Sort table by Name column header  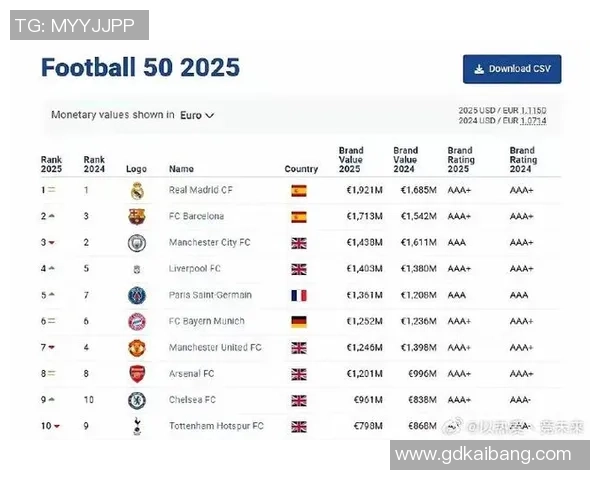(181, 169)
